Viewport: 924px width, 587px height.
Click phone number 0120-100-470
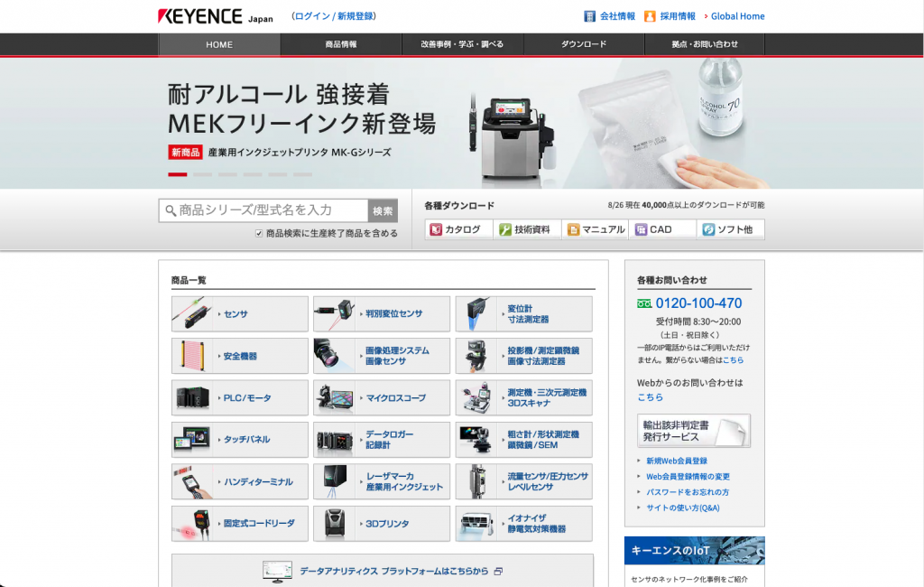pyautogui.click(x=698, y=303)
